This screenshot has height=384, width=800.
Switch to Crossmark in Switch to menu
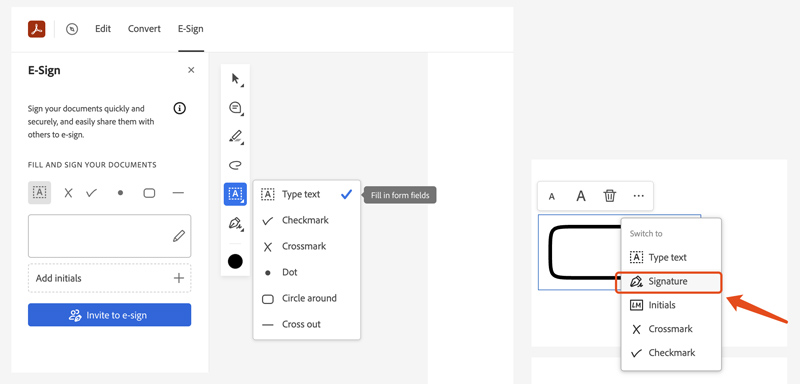tap(671, 329)
